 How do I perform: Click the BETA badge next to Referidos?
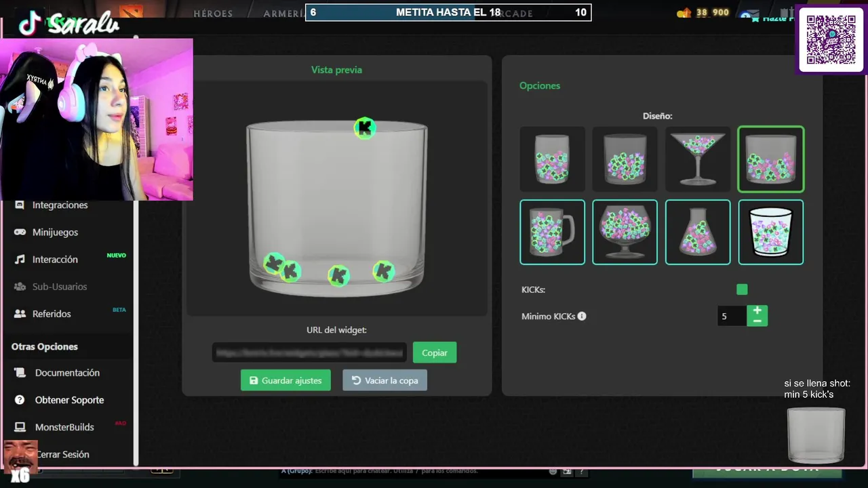[x=119, y=310]
